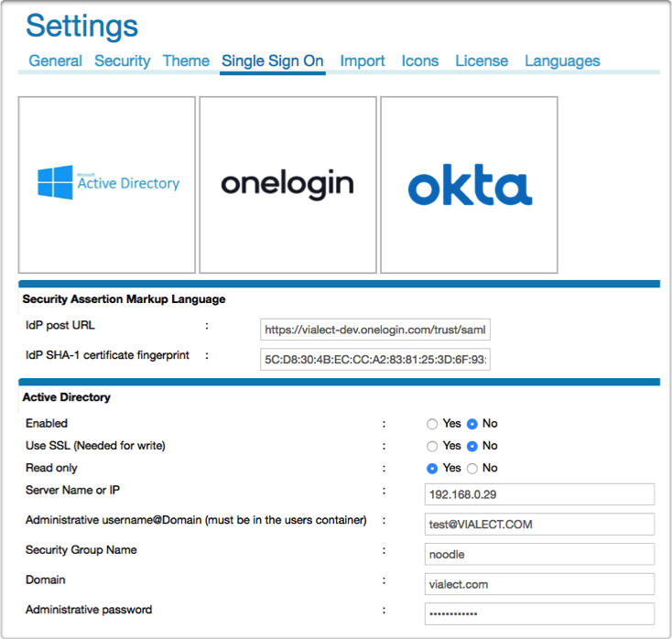
Task: Click the IdP post URL label
Action: pos(60,325)
